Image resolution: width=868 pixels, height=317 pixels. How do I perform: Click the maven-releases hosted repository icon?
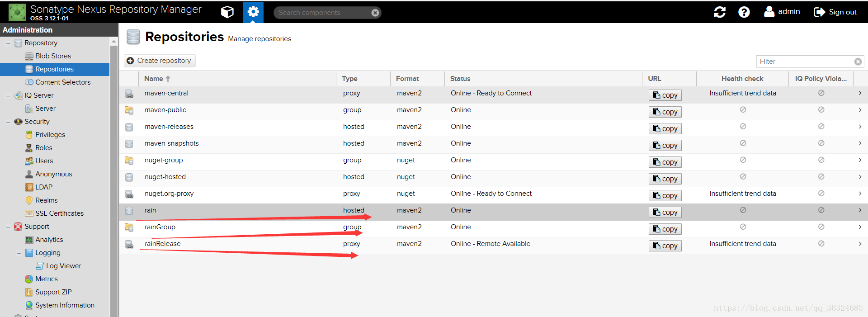click(129, 127)
